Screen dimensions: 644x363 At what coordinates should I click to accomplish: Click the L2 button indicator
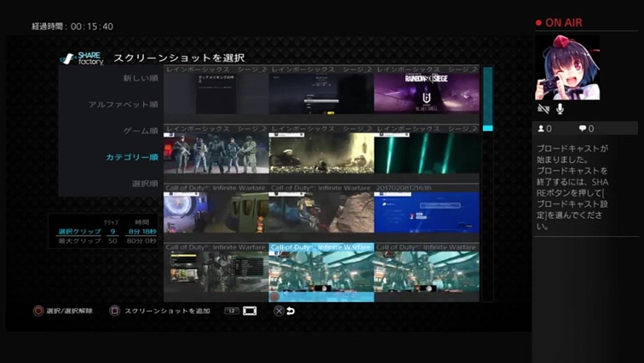[x=232, y=311]
